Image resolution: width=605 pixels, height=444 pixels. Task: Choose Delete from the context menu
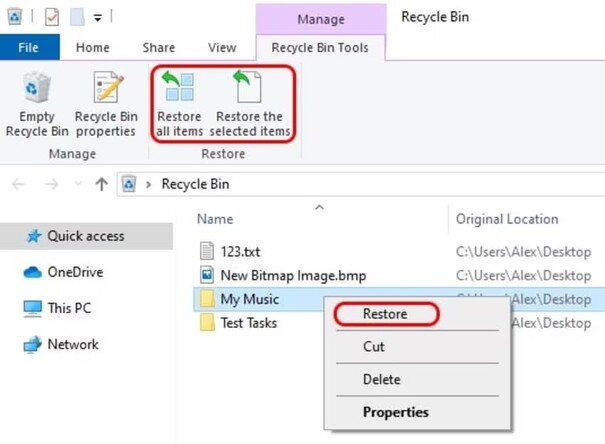click(381, 379)
